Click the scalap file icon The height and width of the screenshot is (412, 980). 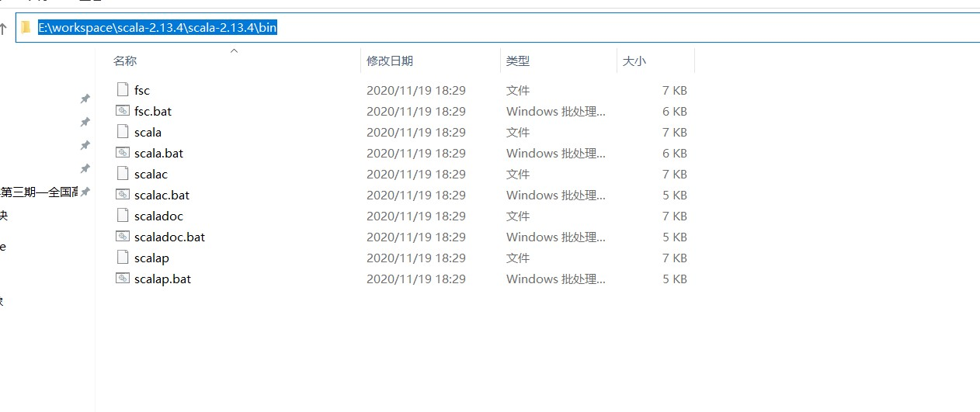(x=122, y=258)
